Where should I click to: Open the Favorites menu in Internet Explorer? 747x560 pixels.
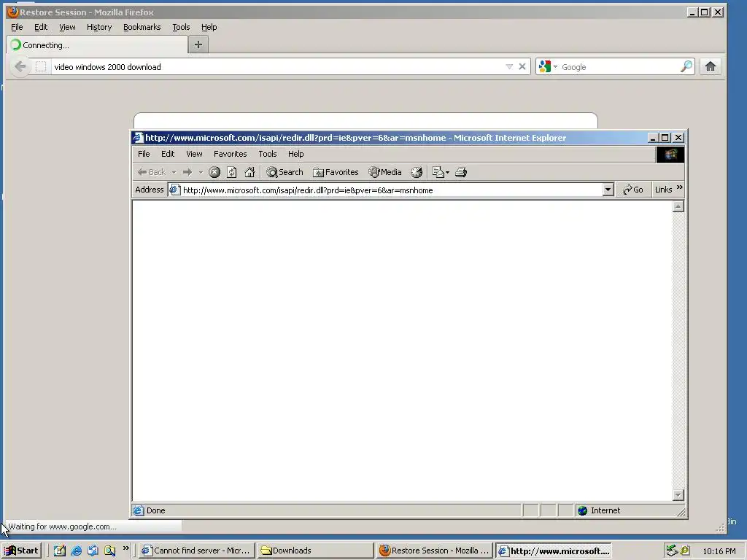click(230, 154)
